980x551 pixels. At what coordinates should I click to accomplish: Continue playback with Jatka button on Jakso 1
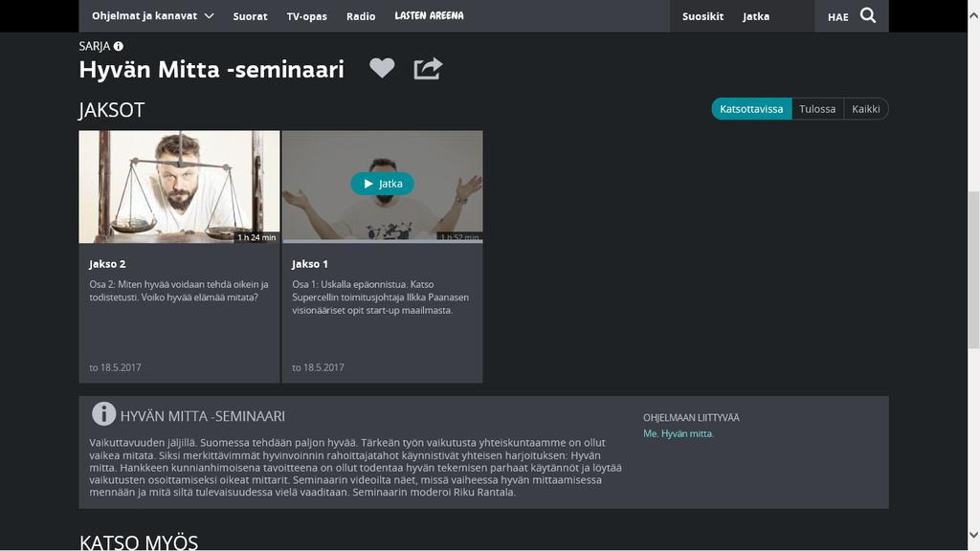pyautogui.click(x=382, y=184)
